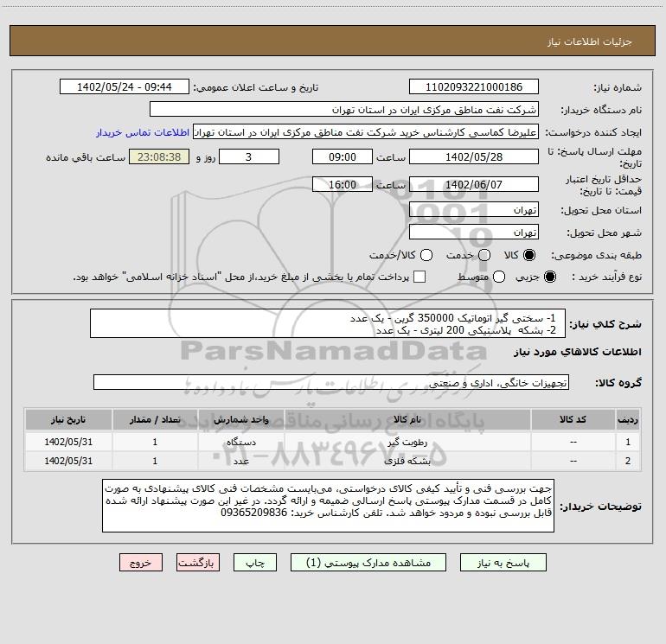
Task: Click the تعداد / مقدار column header
Action: pos(155,419)
